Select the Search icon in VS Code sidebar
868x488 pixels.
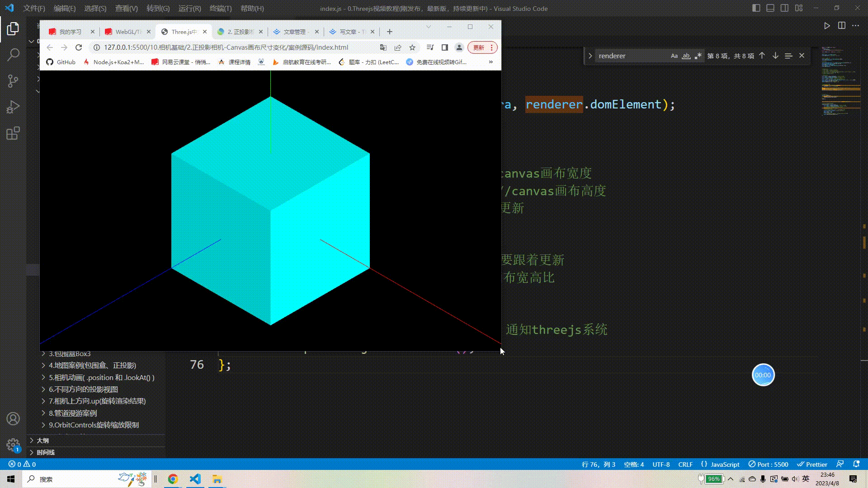12,54
